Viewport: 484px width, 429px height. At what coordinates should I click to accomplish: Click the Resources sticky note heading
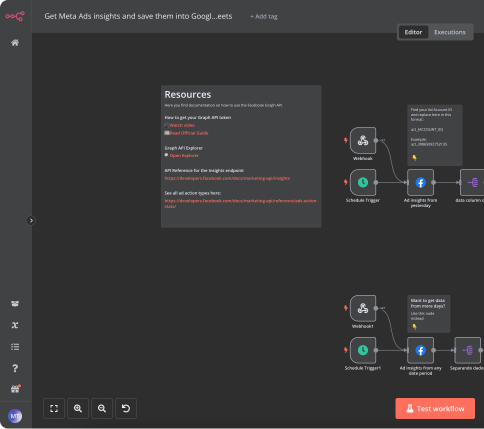point(188,95)
